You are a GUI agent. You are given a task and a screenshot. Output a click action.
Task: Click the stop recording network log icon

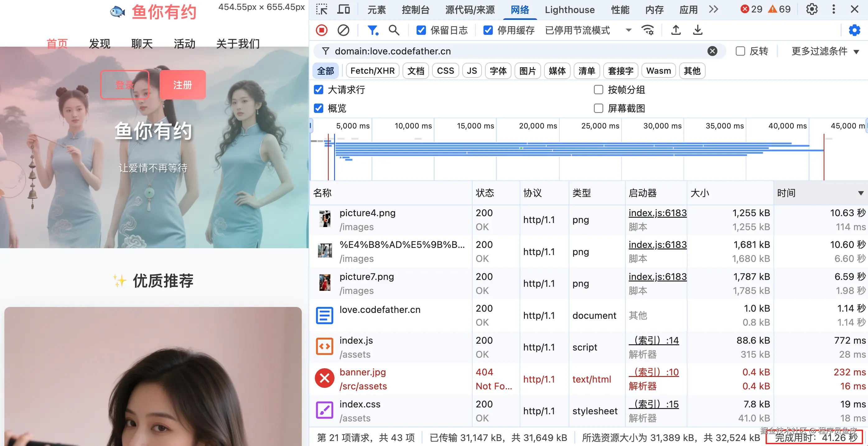pyautogui.click(x=321, y=30)
